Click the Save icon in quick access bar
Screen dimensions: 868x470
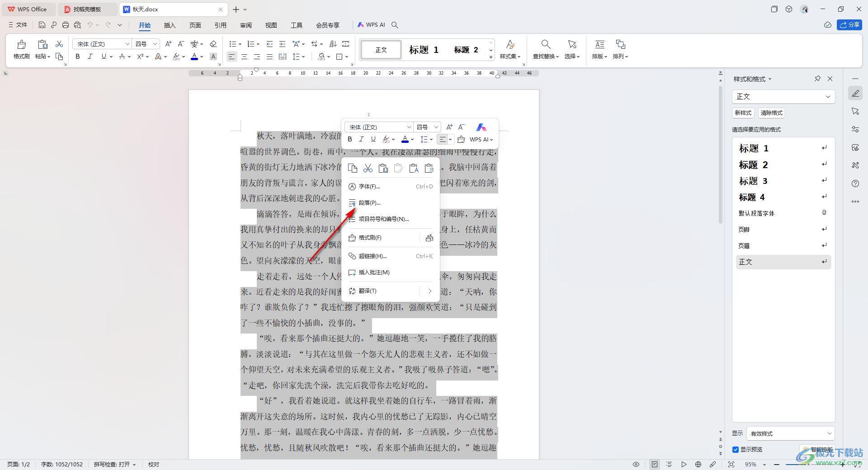[x=42, y=25]
